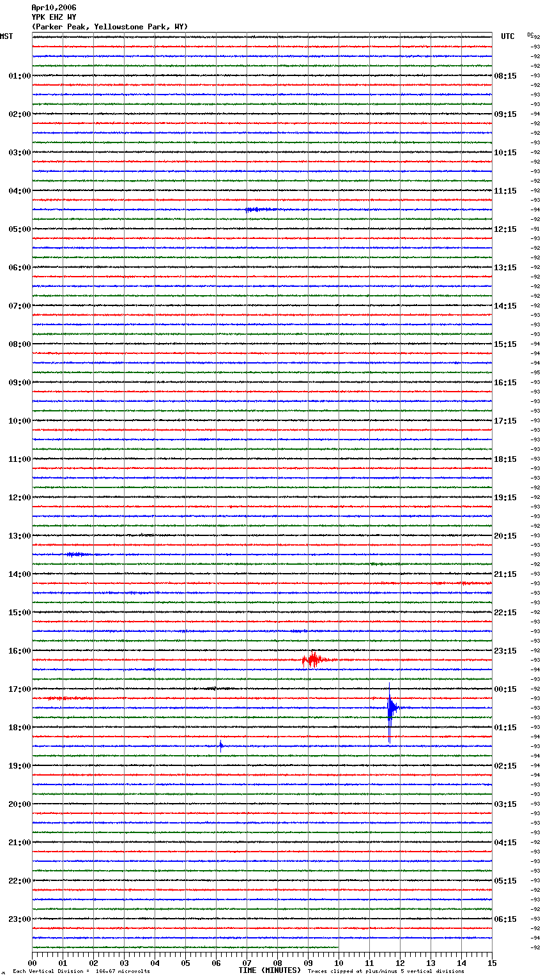Click the 10:15 UTC time label
This screenshot has width=543, height=980.
[x=505, y=153]
